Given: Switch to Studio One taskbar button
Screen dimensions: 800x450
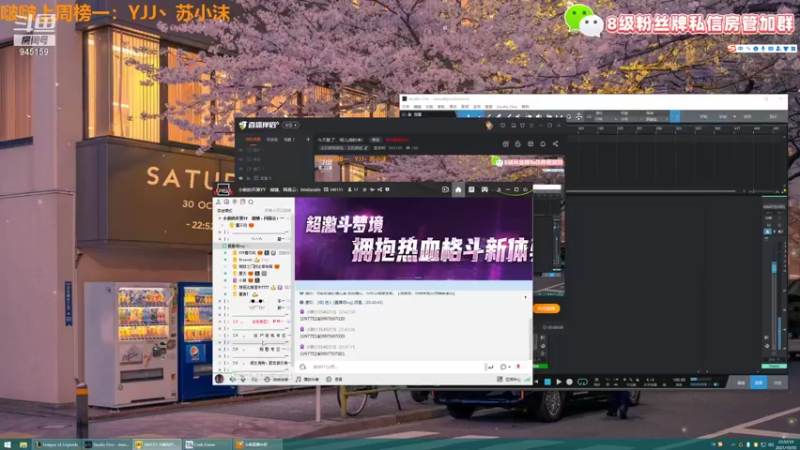Looking at the screenshot, I should pos(107,444).
